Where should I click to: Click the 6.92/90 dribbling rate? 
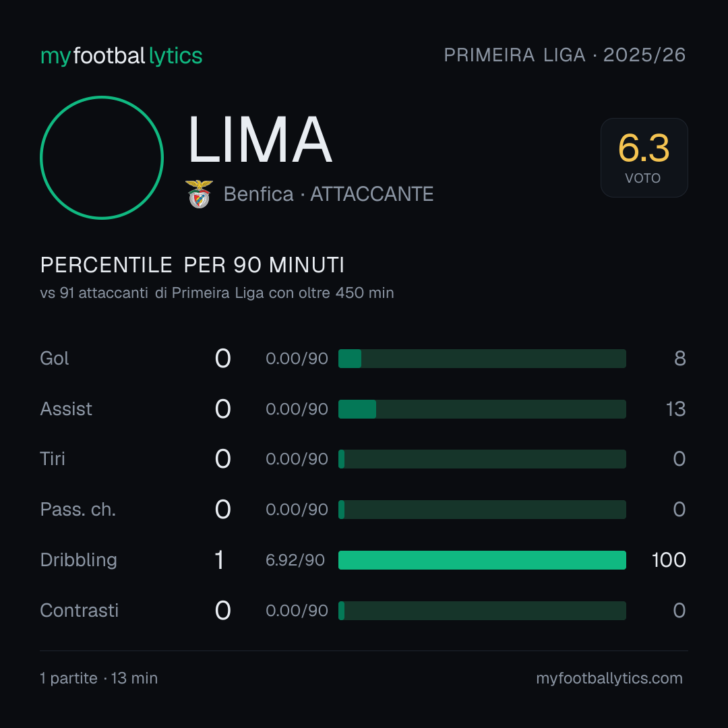(x=295, y=560)
